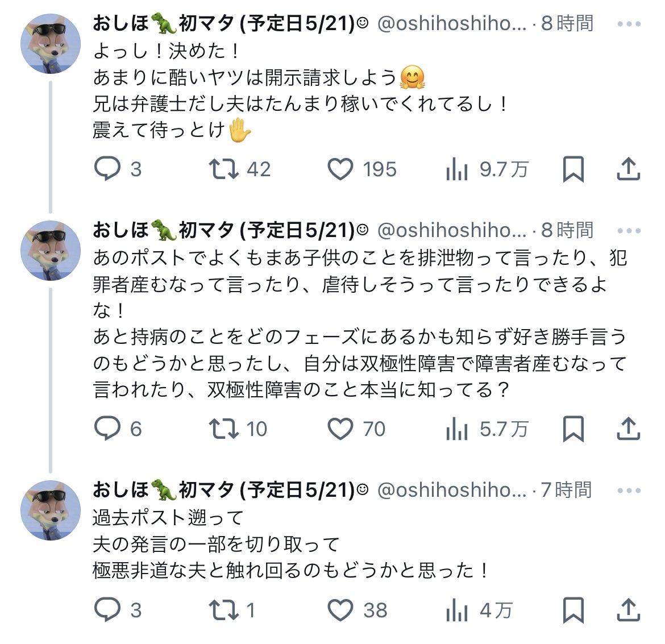Bookmark the first post
The image size is (665, 644).
tap(573, 169)
